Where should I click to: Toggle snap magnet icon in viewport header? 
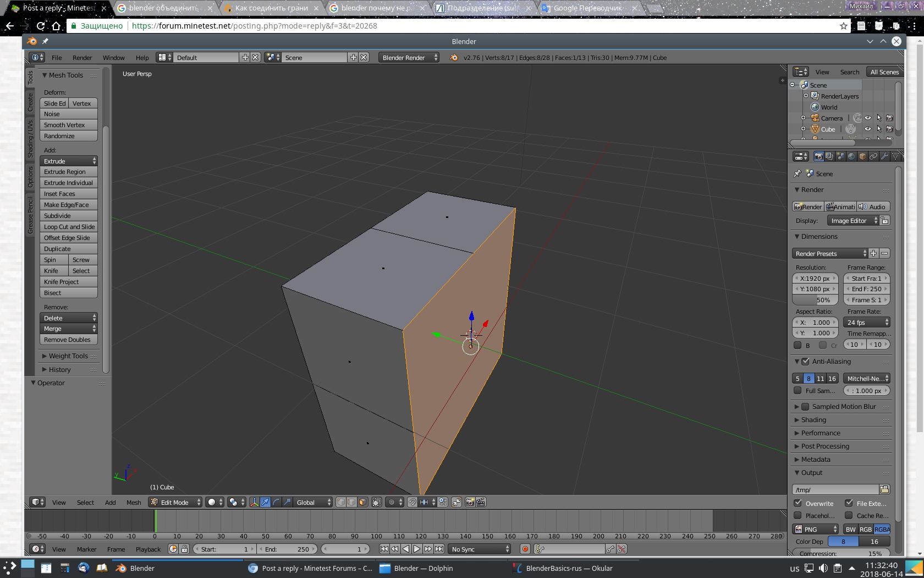(412, 502)
